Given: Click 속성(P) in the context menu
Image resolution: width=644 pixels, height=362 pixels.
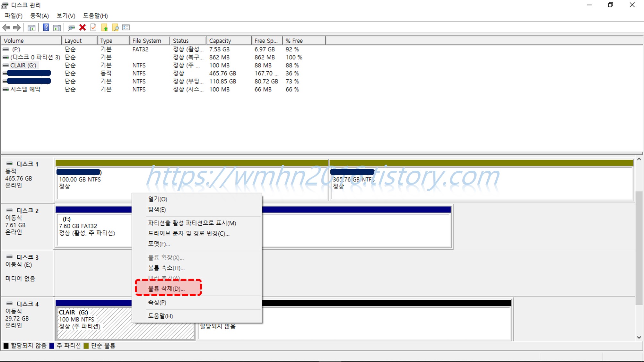Looking at the screenshot, I should point(157,302).
